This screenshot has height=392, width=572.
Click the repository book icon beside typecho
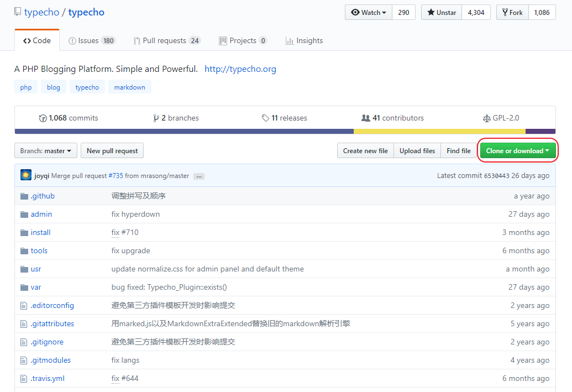(18, 12)
